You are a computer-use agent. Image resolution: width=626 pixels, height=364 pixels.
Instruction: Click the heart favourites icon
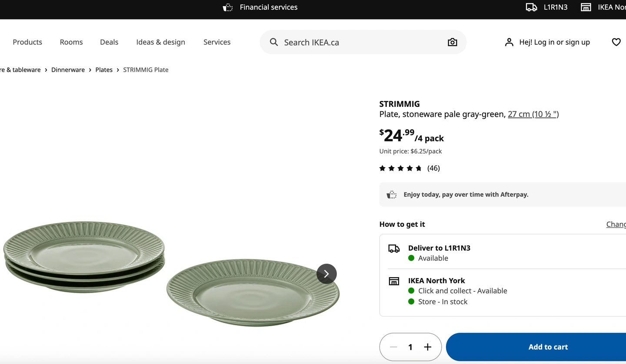(616, 42)
